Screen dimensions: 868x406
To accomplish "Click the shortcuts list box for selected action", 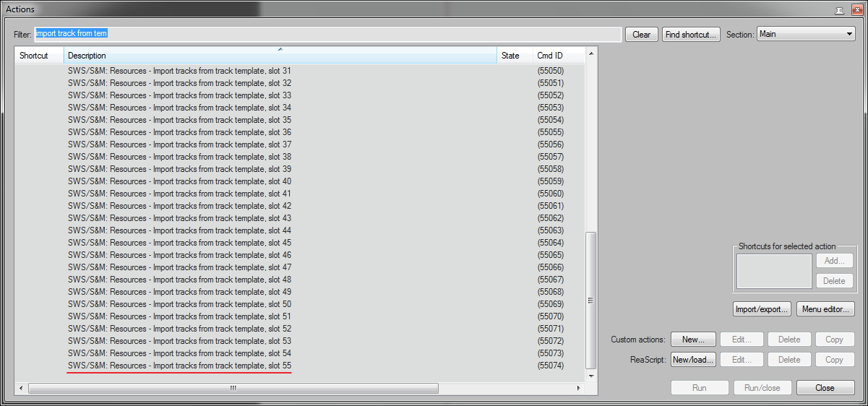I will click(774, 271).
